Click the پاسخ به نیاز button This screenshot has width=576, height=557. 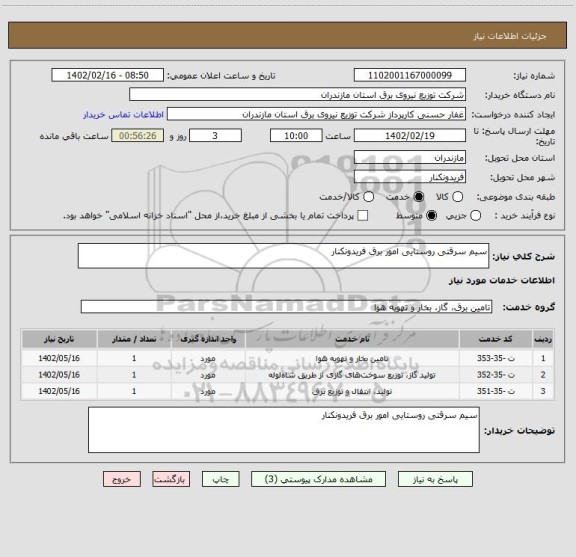pyautogui.click(x=435, y=479)
